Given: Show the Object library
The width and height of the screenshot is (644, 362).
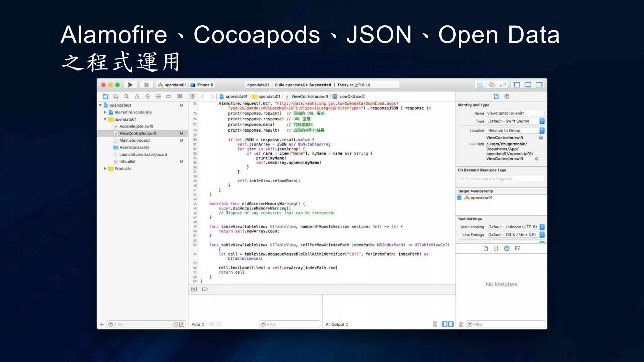Looking at the screenshot, I should tap(507, 248).
